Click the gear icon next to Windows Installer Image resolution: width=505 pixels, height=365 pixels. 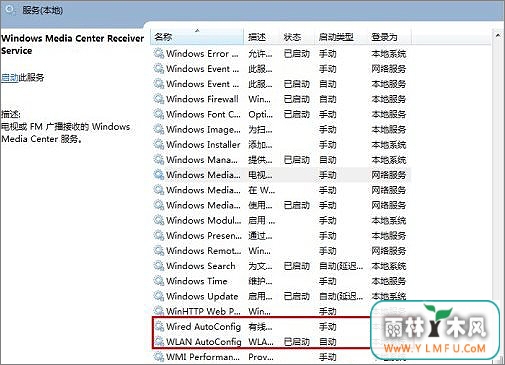coord(159,144)
